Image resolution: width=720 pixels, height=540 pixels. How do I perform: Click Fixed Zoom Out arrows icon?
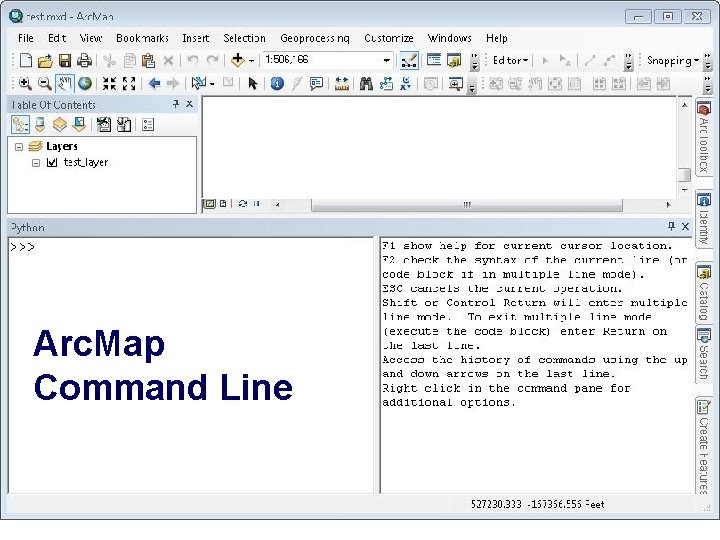click(129, 84)
